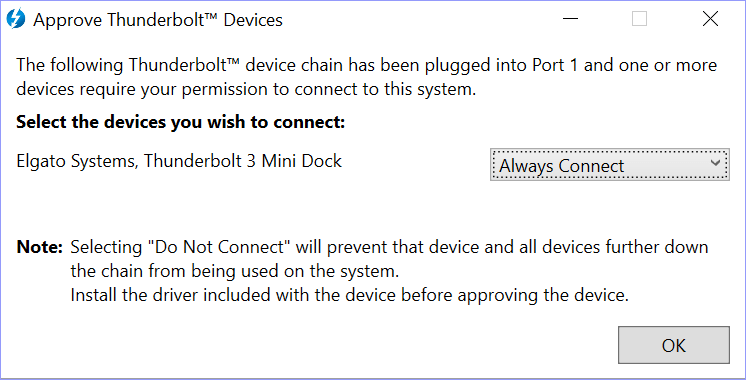746x380 pixels.
Task: Click the bold Note: label
Action: [39, 247]
